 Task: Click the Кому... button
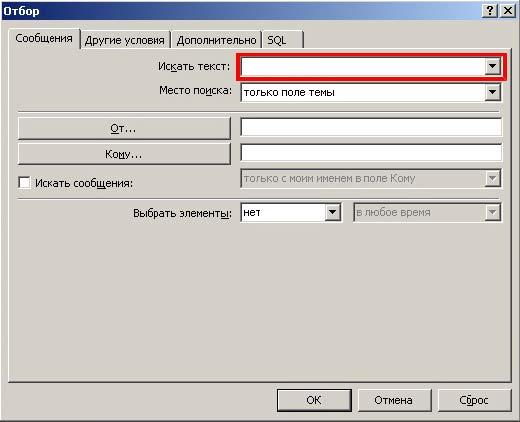coord(124,154)
